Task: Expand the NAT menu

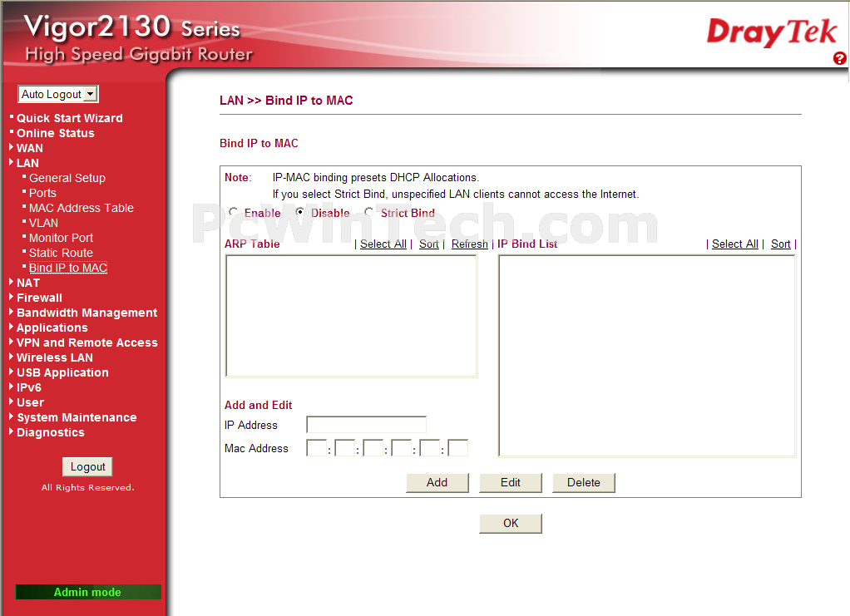Action: tap(27, 283)
